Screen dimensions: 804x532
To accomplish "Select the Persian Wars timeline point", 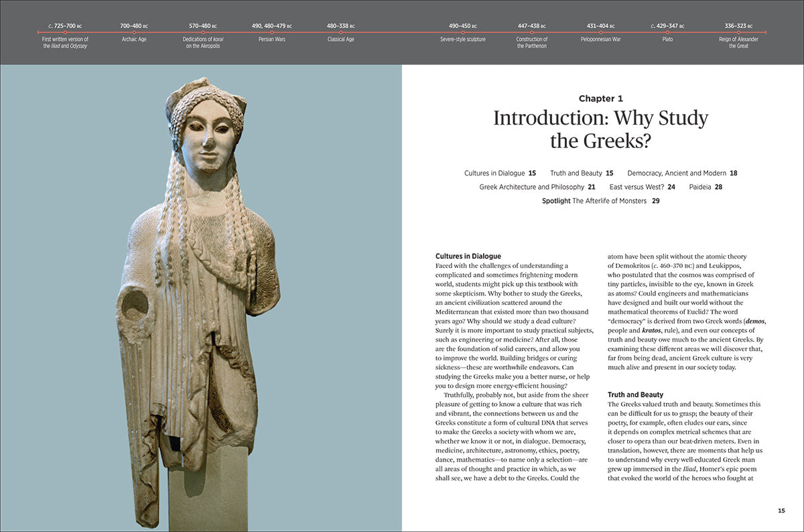I will tap(271, 32).
